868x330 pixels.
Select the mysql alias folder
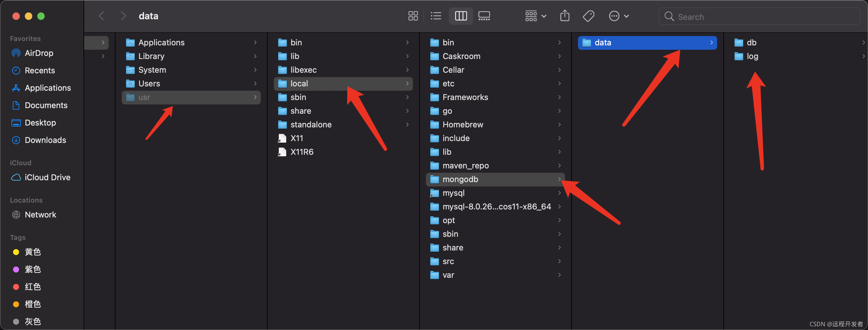tap(495, 193)
